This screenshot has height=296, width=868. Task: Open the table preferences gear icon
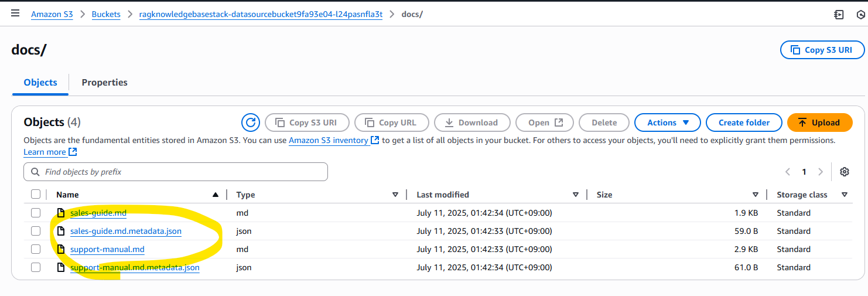[844, 172]
